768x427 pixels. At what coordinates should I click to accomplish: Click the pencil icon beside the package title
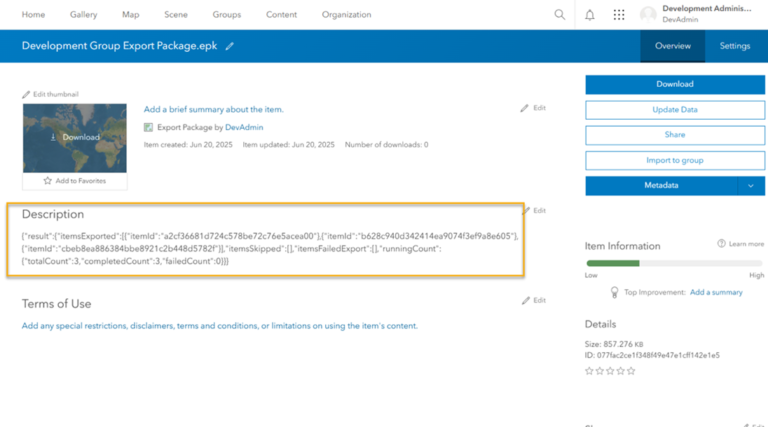click(230, 46)
